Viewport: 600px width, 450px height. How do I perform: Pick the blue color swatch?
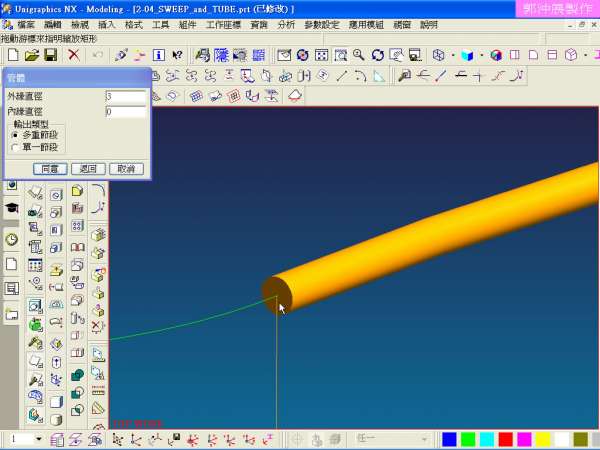coord(449,439)
